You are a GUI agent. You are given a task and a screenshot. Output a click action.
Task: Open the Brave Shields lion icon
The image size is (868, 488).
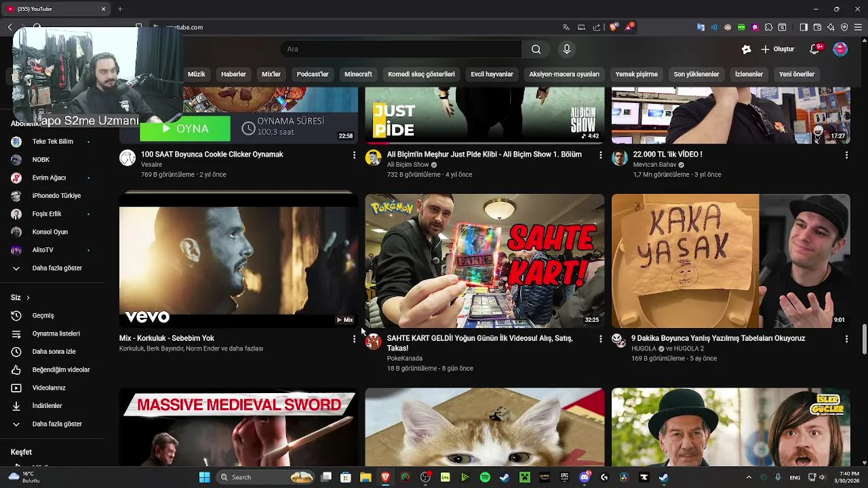614,27
